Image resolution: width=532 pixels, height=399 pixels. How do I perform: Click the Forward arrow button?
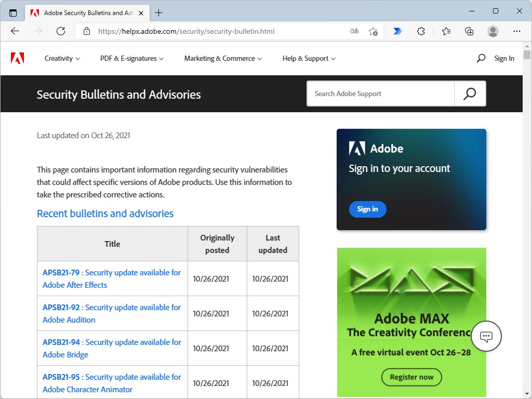click(38, 31)
